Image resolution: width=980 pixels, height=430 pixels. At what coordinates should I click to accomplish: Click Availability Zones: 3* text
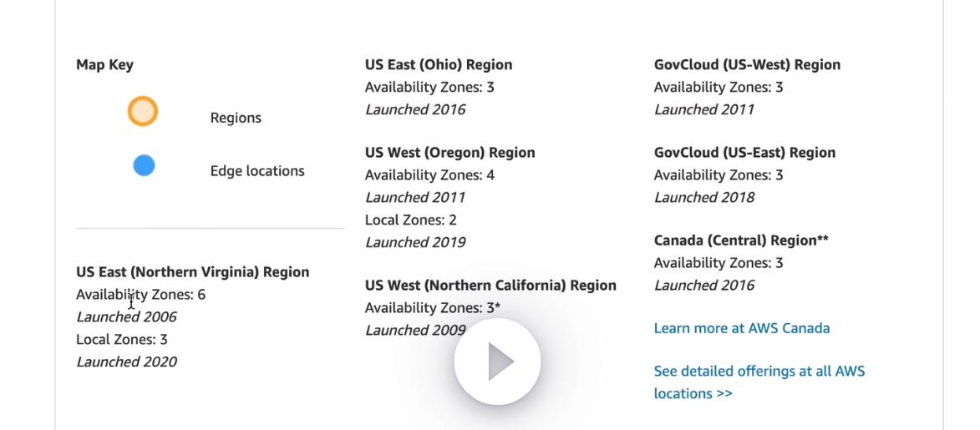[x=433, y=308]
